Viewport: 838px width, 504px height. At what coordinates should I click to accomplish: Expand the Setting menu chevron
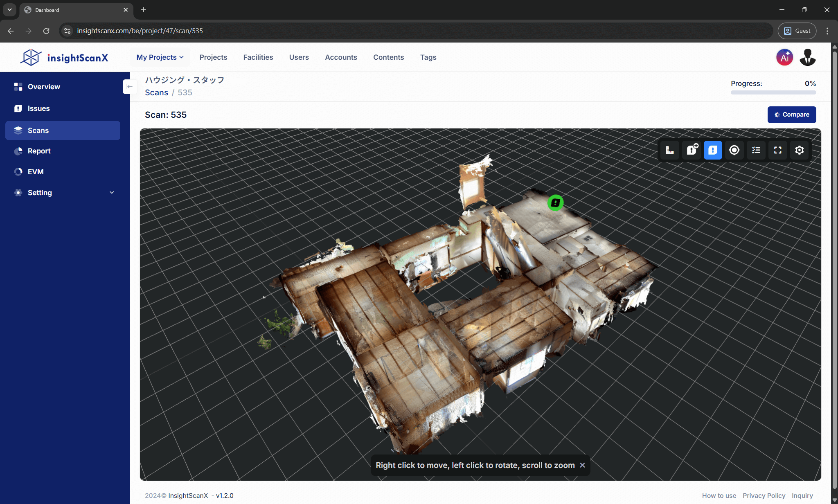[112, 193]
